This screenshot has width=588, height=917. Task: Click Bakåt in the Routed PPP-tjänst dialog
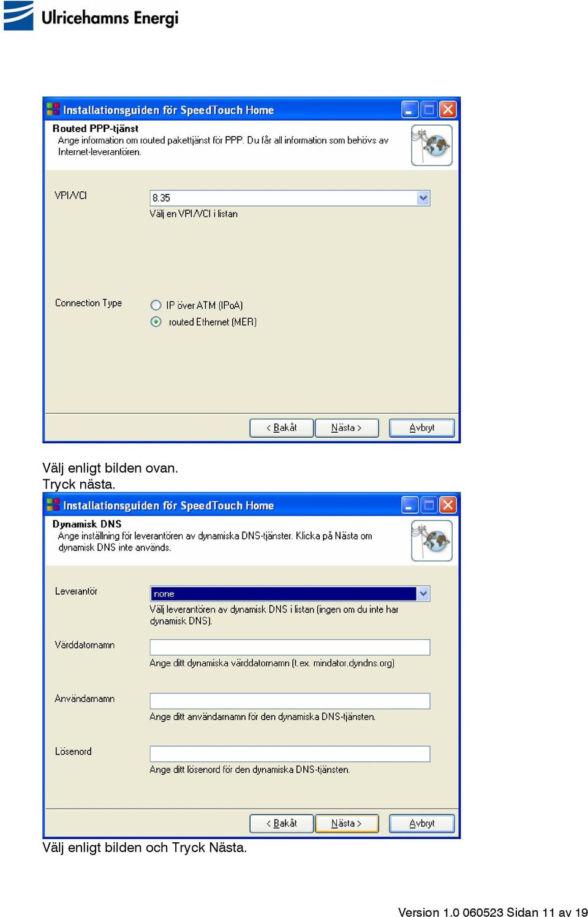tap(282, 428)
